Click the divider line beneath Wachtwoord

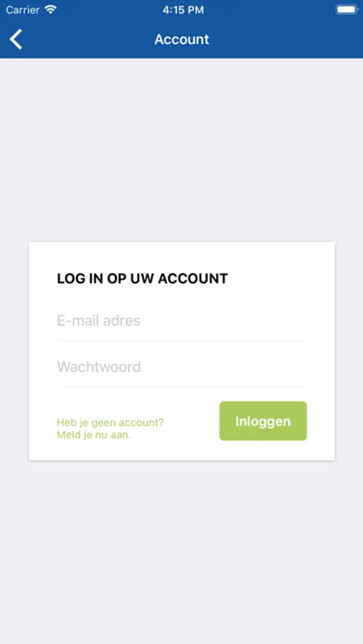click(x=182, y=387)
